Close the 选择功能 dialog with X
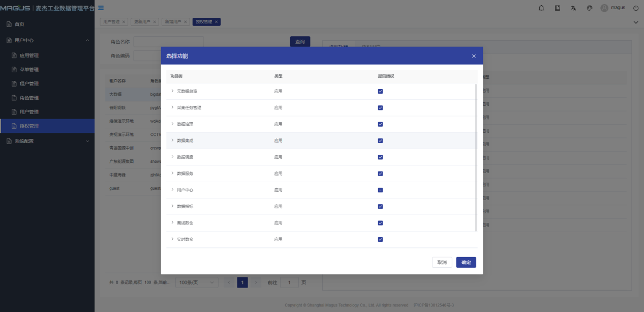 [x=474, y=56]
